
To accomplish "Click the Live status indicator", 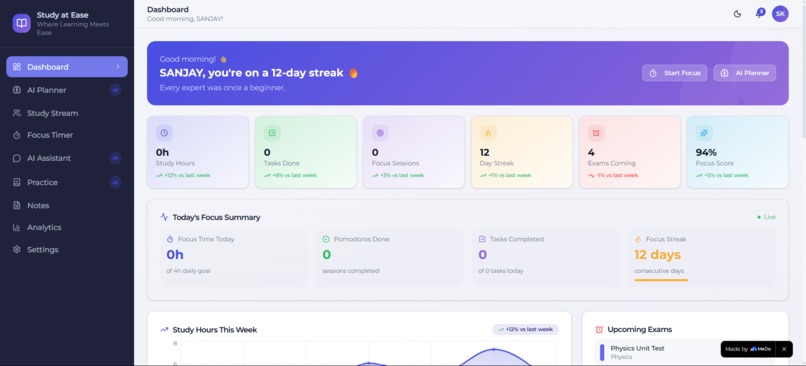I will click(x=766, y=217).
